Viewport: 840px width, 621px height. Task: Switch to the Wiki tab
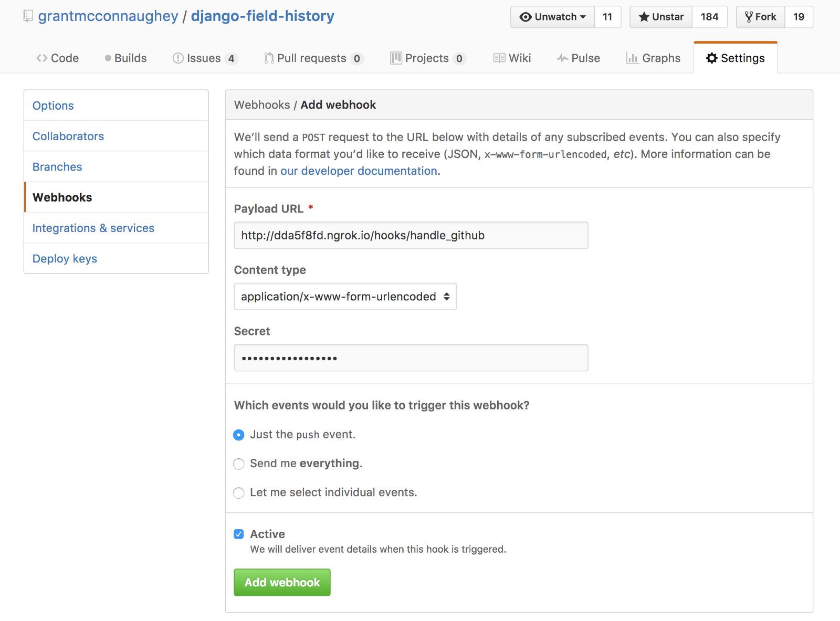pyautogui.click(x=512, y=58)
